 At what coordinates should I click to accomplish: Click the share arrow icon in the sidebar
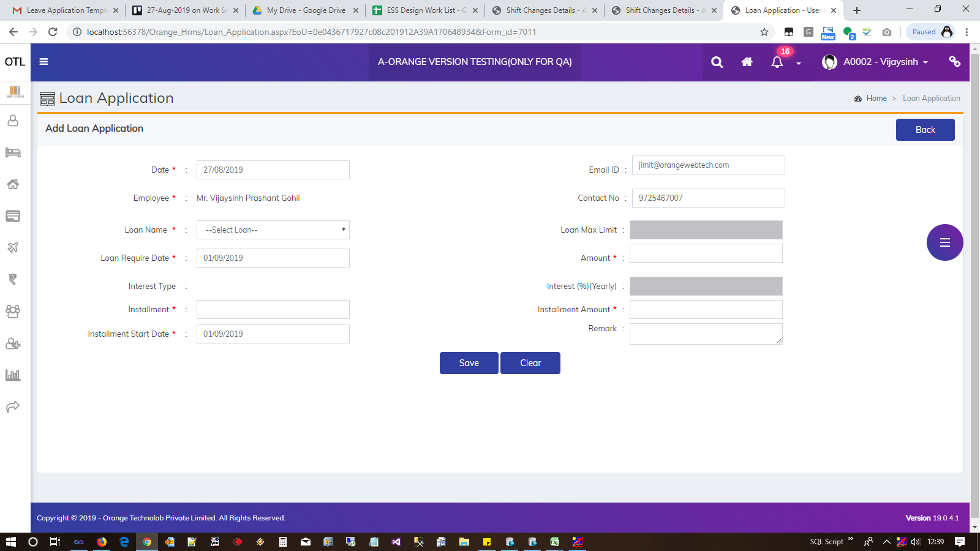pos(13,406)
